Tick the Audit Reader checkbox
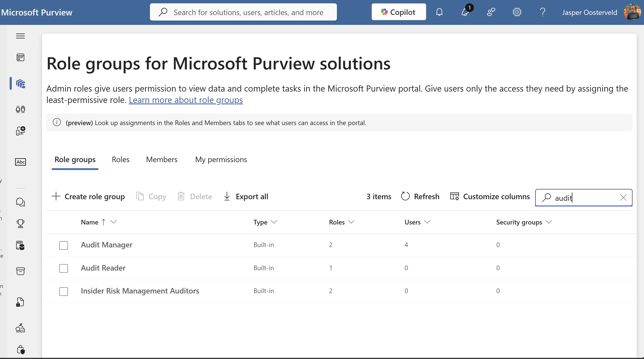The height and width of the screenshot is (359, 644). pos(64,268)
